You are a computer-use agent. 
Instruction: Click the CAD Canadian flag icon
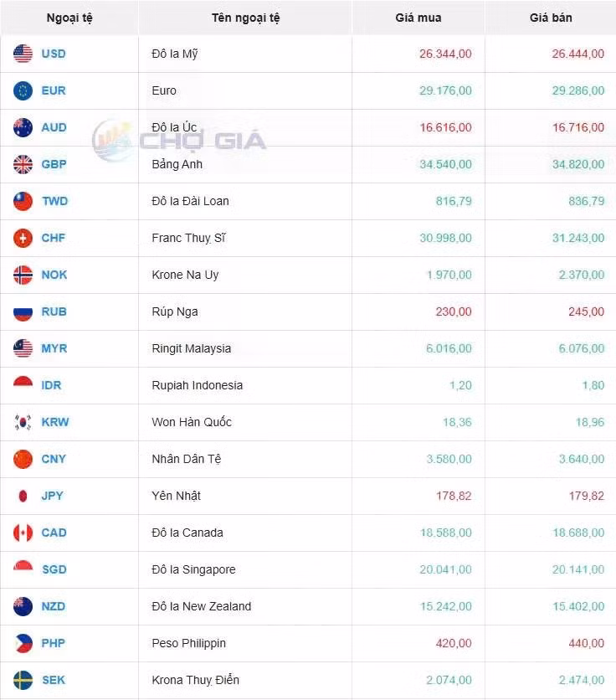(x=23, y=533)
